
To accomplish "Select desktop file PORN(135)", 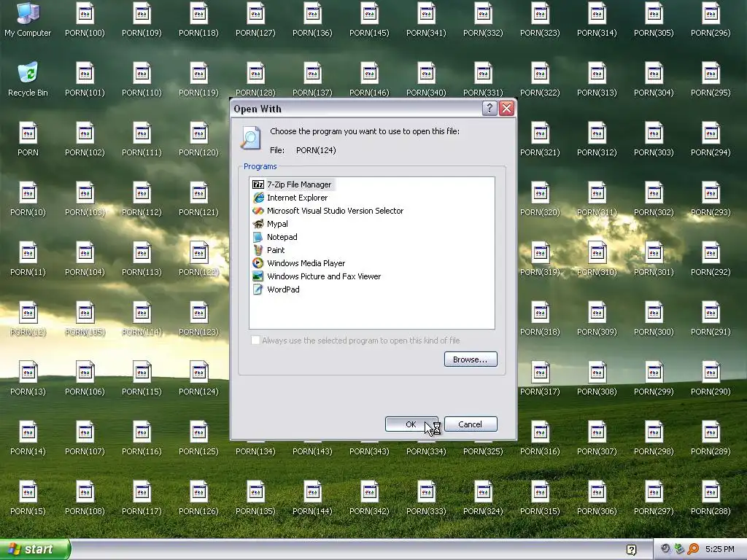I will (x=255, y=498).
